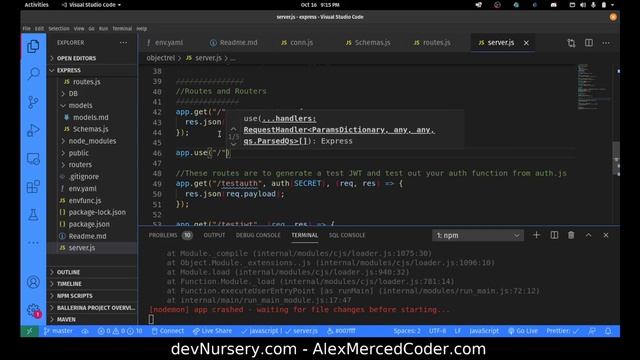Close the terminal panel
Viewport: 640px width, 360px height.
coord(606,235)
